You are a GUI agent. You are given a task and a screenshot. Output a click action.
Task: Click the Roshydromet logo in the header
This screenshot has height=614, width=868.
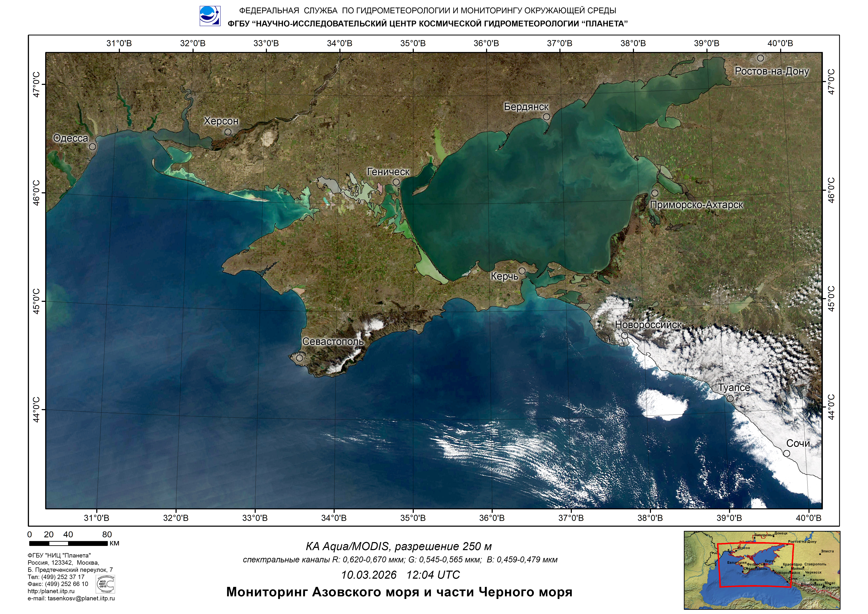click(210, 16)
